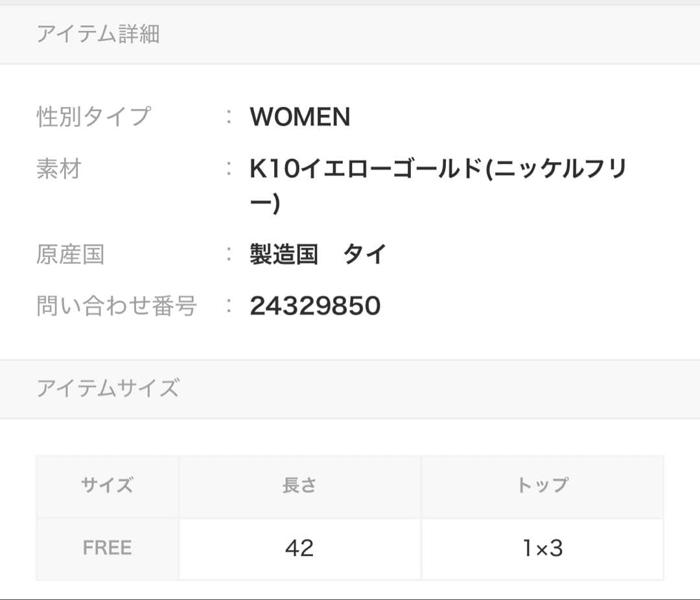Click the colon beside the 素材 label
This screenshot has height=600, width=700.
(x=229, y=169)
